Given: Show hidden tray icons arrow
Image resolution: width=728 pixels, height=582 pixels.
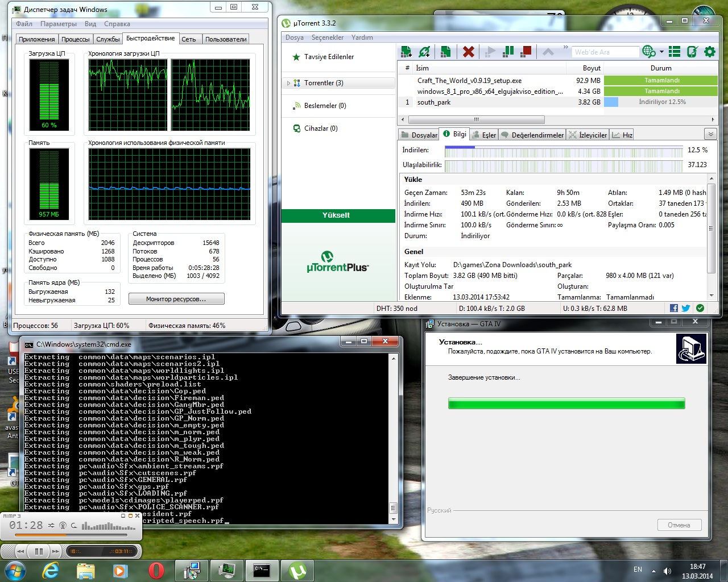Looking at the screenshot, I should 653,571.
